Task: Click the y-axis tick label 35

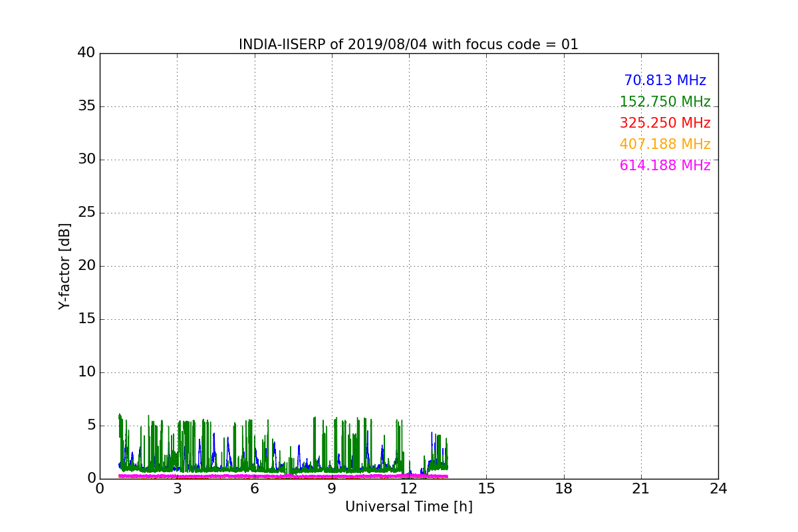Action: coord(86,106)
